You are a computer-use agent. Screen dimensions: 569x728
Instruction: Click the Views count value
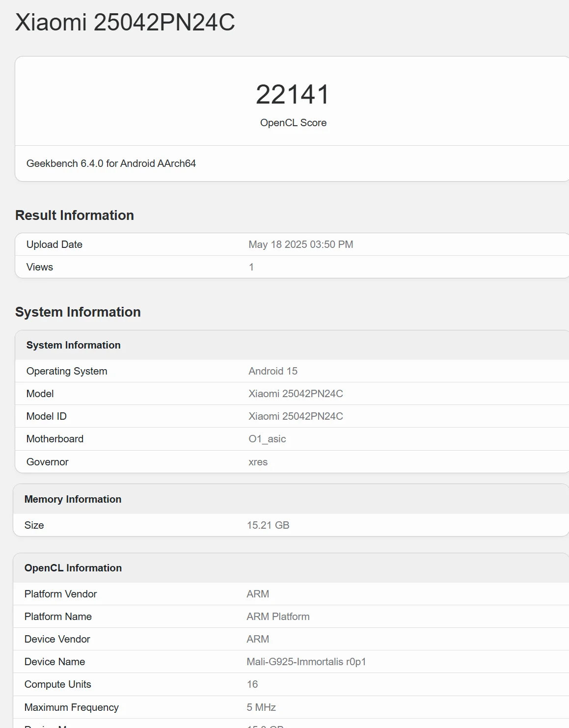251,267
